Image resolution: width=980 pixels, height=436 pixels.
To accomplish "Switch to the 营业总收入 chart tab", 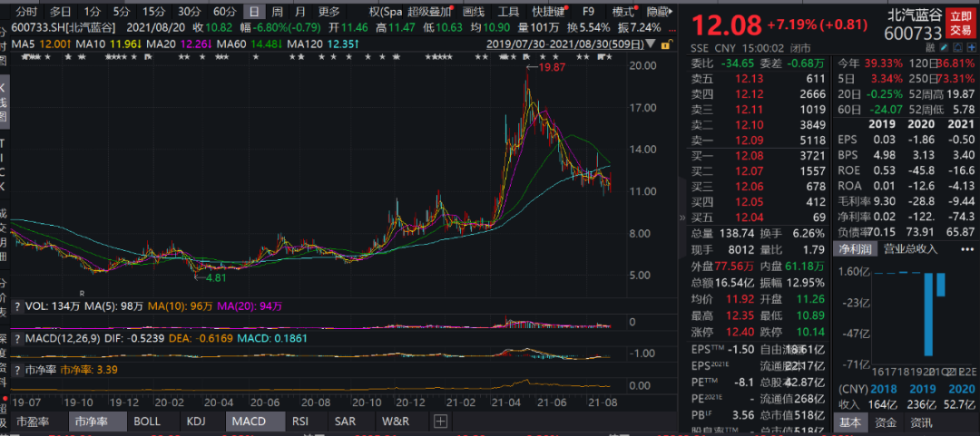I will (912, 248).
